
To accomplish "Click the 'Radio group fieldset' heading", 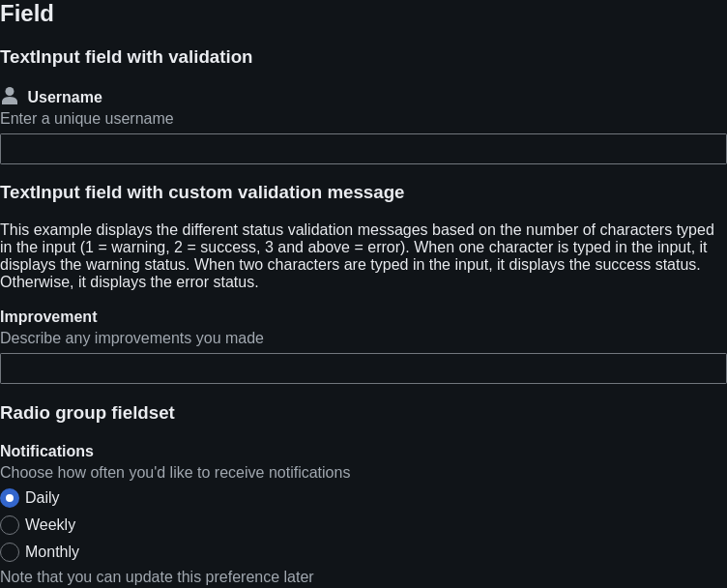I will tap(87, 413).
